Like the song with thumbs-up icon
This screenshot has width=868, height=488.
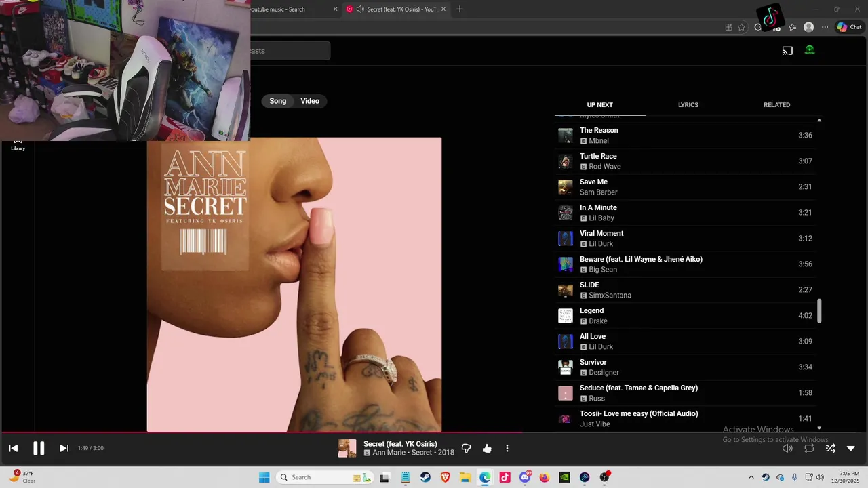coord(487,448)
